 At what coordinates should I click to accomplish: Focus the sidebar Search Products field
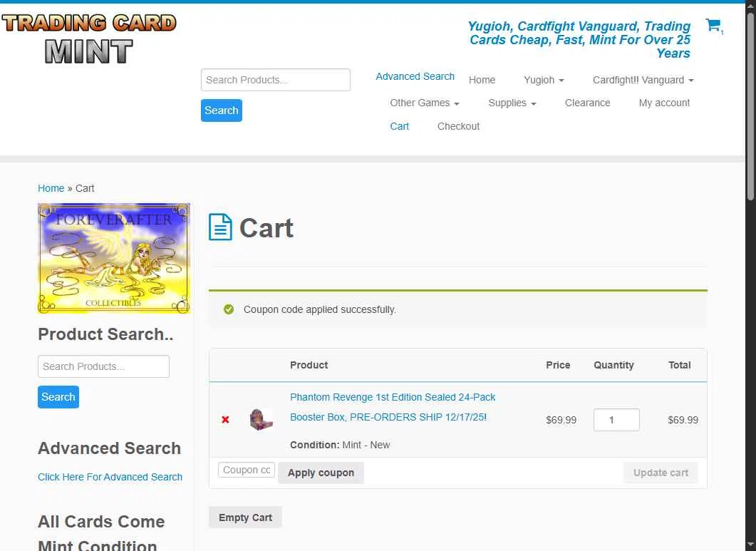coord(103,366)
